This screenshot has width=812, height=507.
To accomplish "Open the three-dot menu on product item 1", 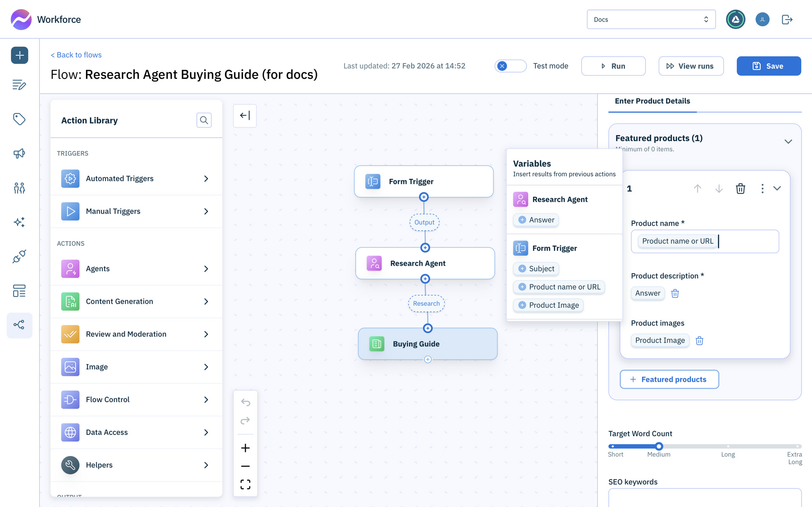I will coord(762,189).
